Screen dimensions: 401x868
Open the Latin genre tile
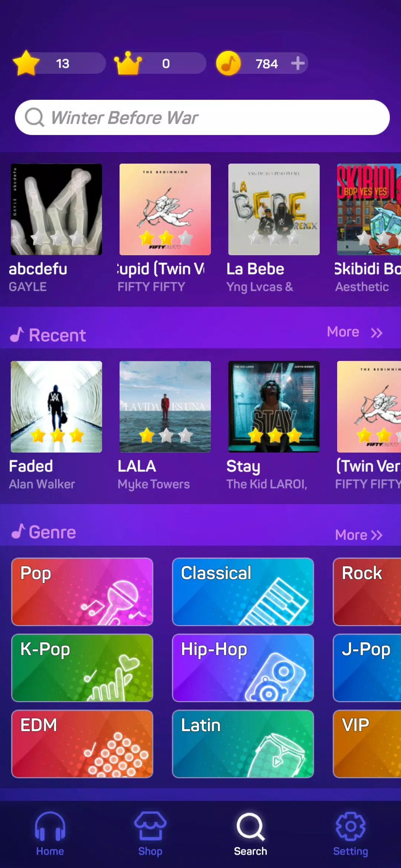click(x=243, y=744)
